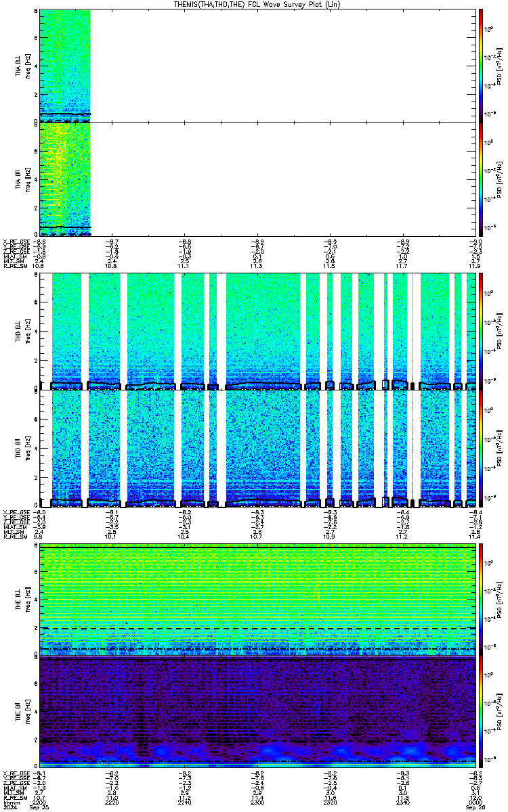Image resolution: width=508 pixels, height=812 pixels.
Task: Click the THE B⊥ spectrogram panel
Action: coord(257,600)
